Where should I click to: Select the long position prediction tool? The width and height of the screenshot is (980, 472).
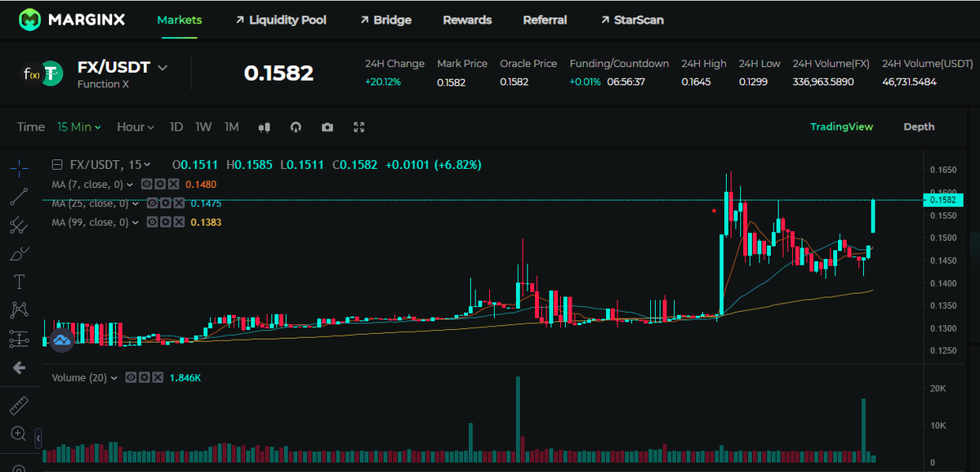(x=20, y=338)
